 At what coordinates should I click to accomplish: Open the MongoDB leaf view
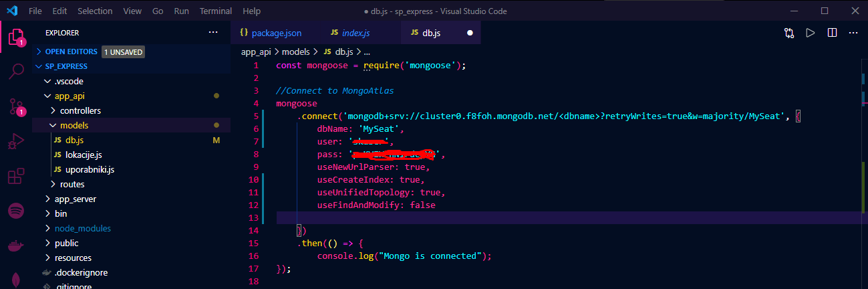[16, 279]
